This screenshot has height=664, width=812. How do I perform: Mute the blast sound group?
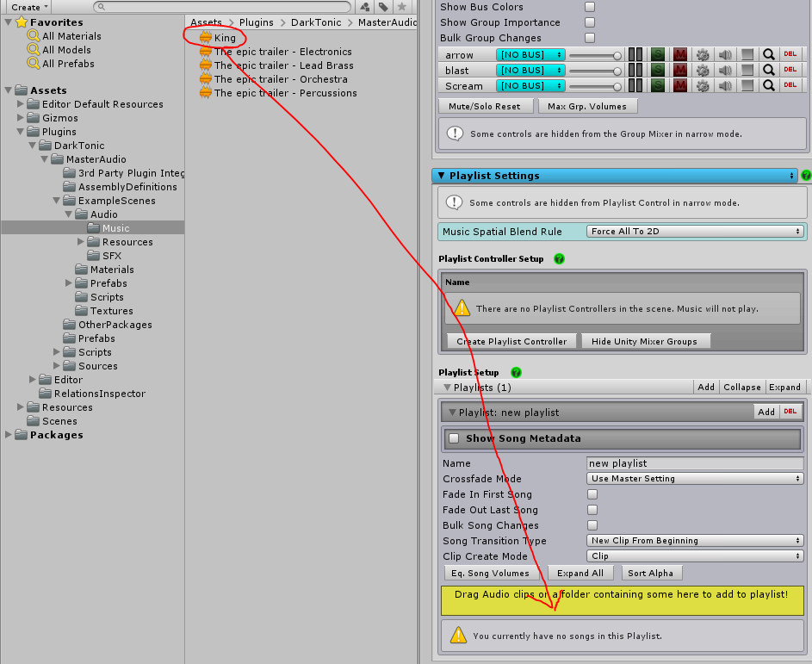tap(680, 70)
